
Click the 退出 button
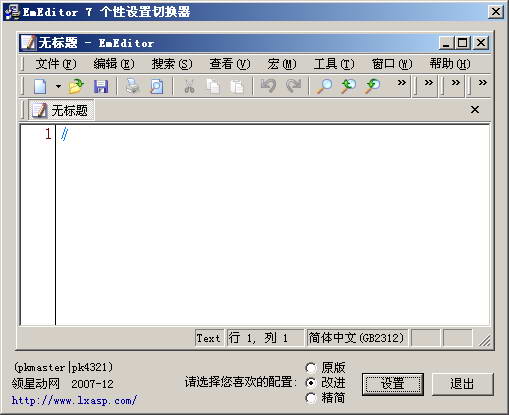point(462,384)
